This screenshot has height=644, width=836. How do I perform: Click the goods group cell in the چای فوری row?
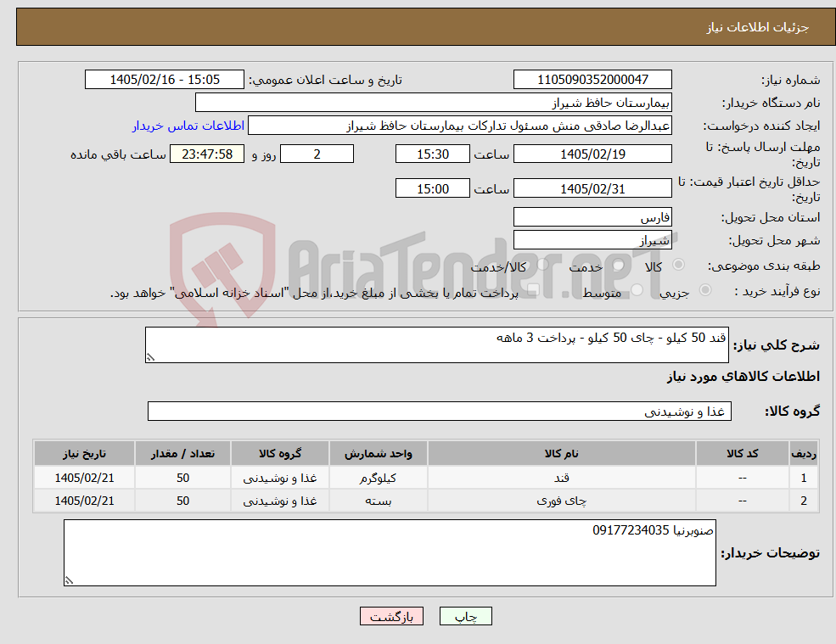[280, 501]
